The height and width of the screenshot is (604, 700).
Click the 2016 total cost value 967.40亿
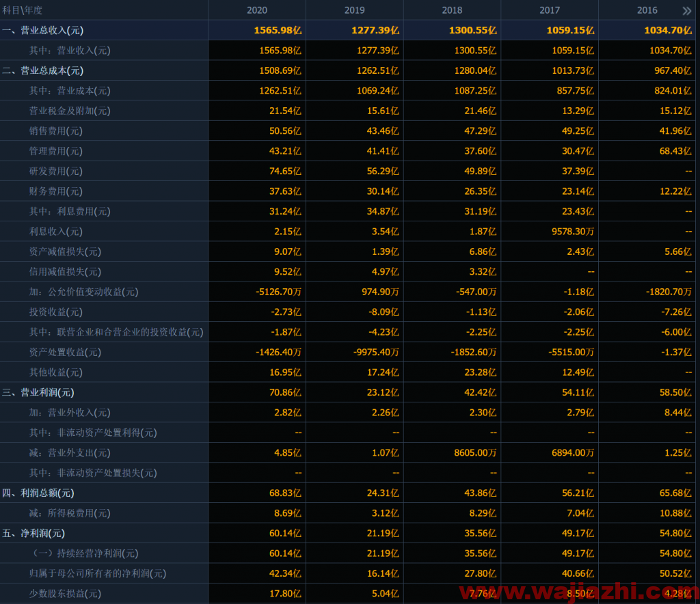tap(673, 70)
